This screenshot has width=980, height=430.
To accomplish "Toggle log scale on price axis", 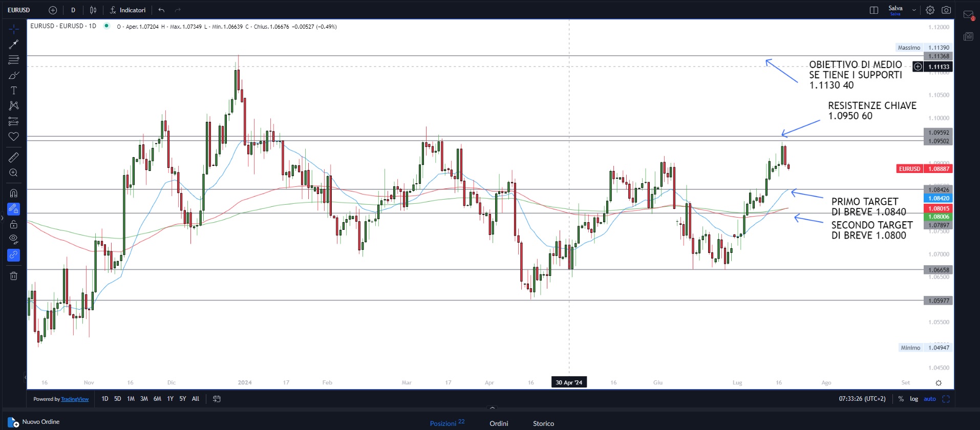I will pos(914,399).
